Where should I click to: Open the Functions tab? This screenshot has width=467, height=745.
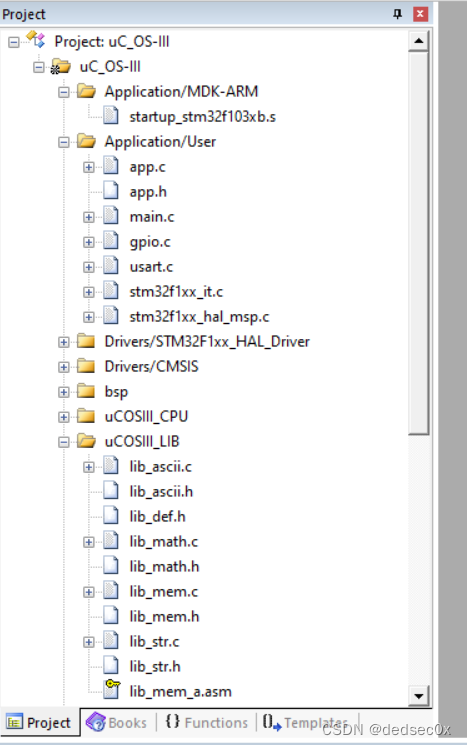[207, 722]
